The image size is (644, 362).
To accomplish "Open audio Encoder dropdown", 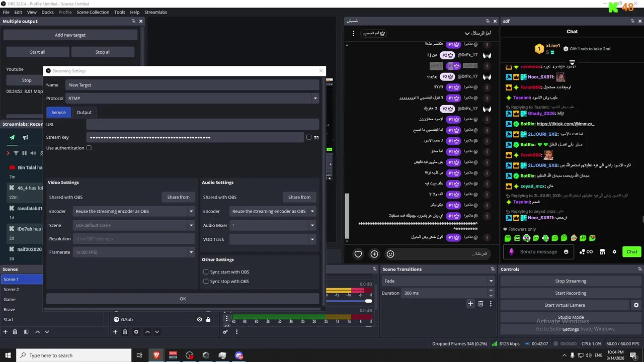I will (273, 212).
